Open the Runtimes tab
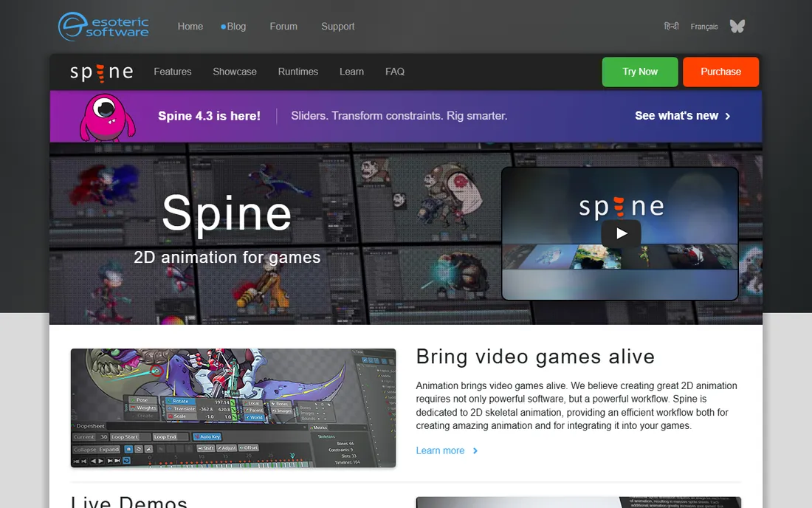 coord(297,72)
